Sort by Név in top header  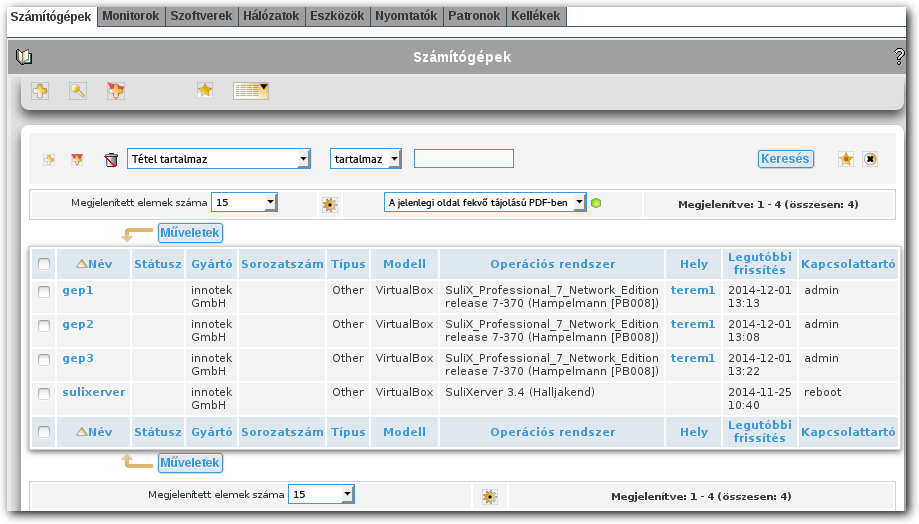100,264
